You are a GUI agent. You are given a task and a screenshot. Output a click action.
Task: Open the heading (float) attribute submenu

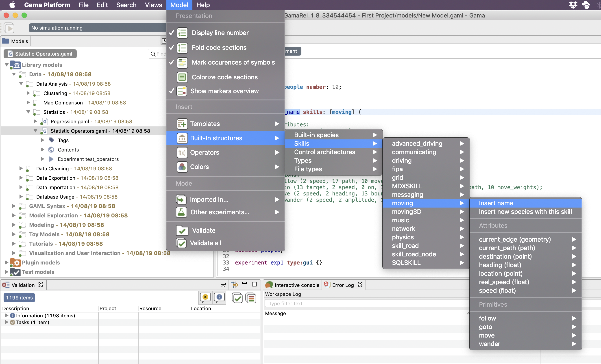coord(525,265)
